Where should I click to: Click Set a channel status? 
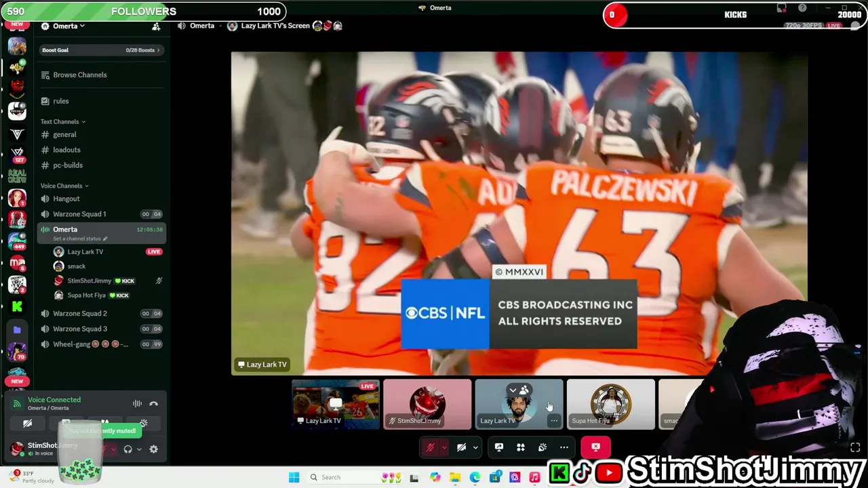(x=79, y=239)
